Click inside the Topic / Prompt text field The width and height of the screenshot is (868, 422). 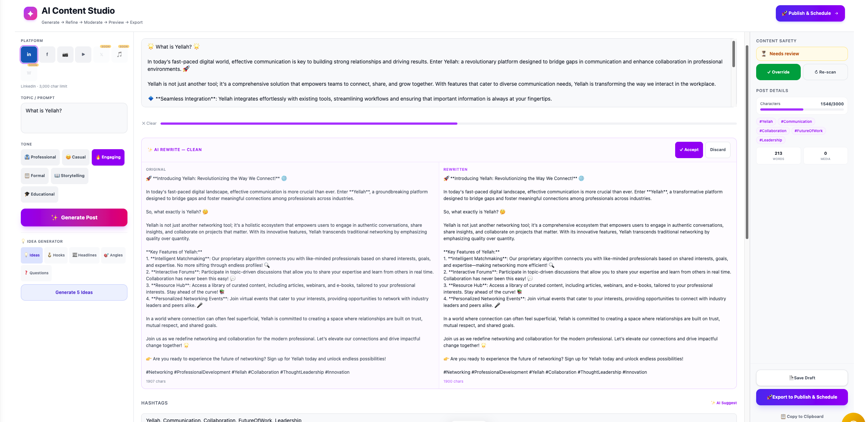click(74, 118)
